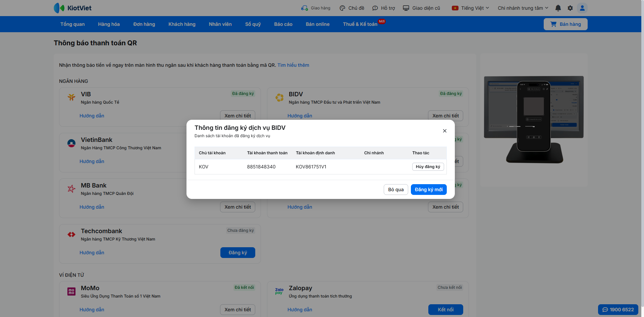Screen dimensions: 644x317
Task: Click the Chi nhánh column header
Action: (374, 153)
